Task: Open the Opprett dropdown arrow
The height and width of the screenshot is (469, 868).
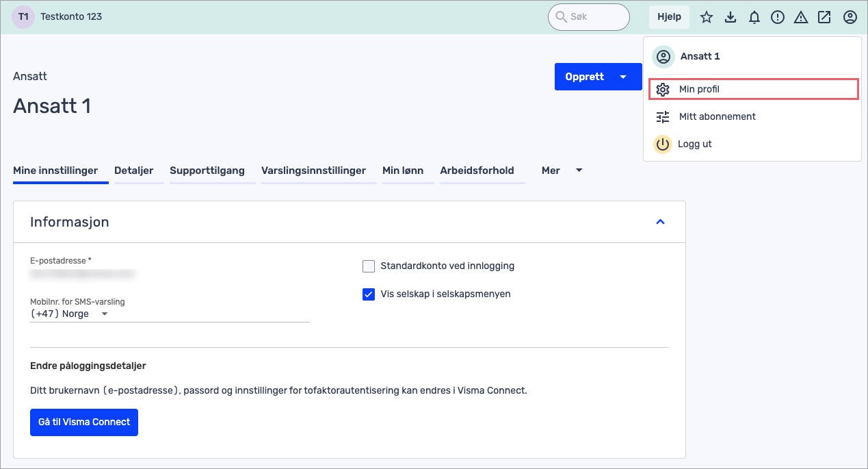Action: (623, 77)
